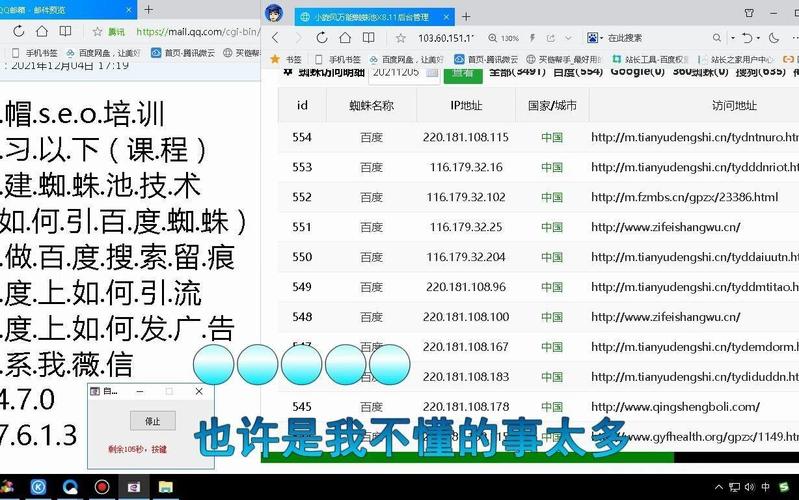Click the lightning speed mode icon
Screen dimensions: 799x500
pos(532,38)
